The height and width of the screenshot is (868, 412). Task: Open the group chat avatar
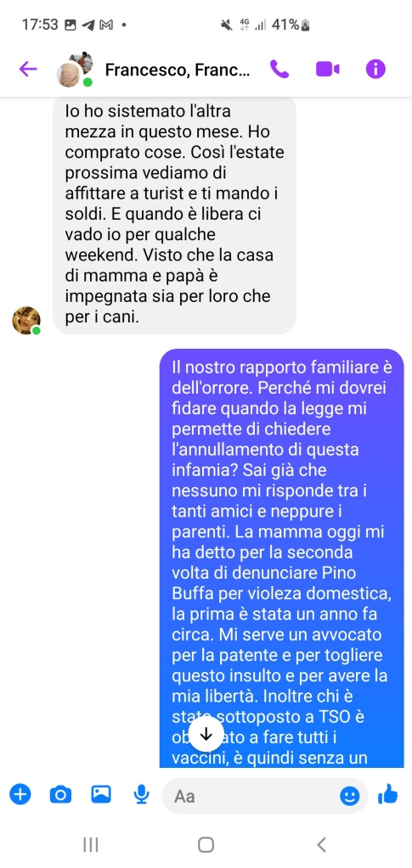pos(75,70)
